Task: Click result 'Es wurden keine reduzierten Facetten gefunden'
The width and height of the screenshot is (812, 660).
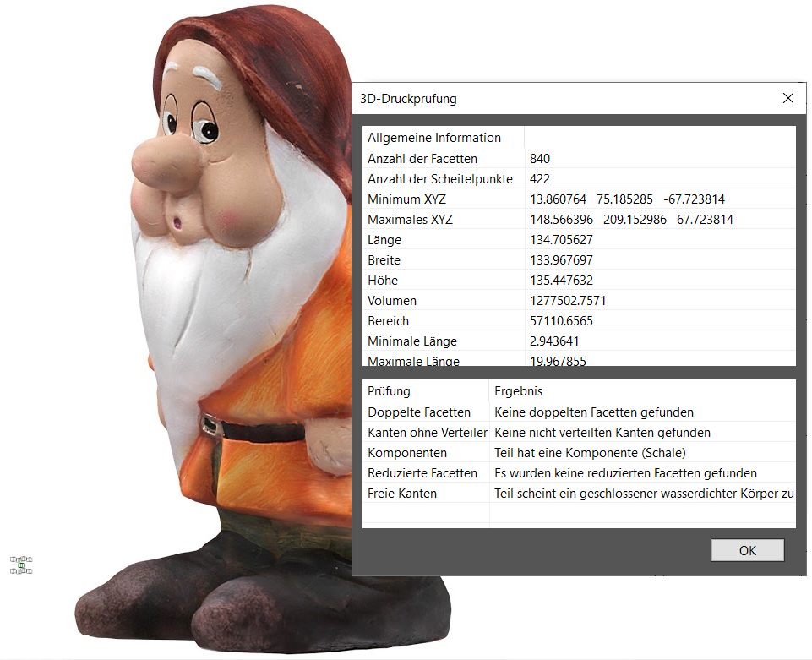Action: (625, 473)
